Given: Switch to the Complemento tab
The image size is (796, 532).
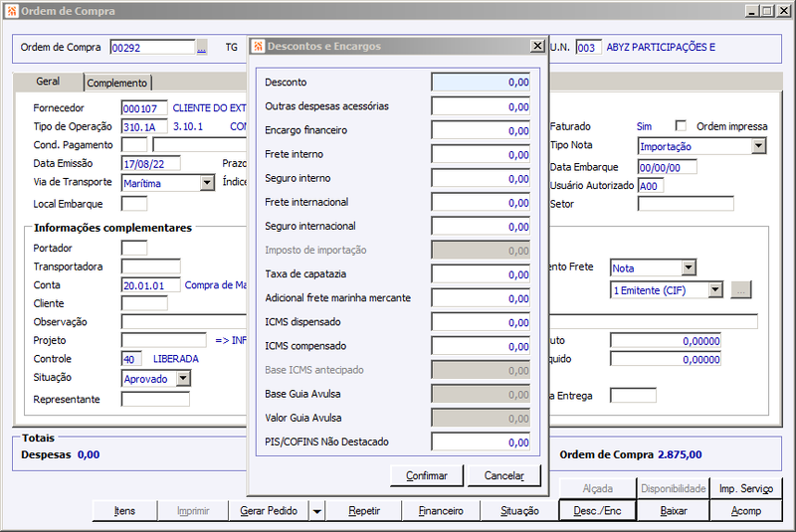Looking at the screenshot, I should [x=117, y=83].
